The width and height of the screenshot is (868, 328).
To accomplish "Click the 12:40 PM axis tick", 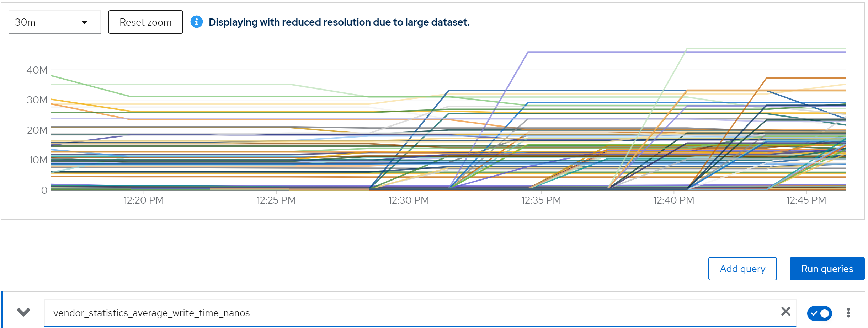I will click(x=673, y=200).
